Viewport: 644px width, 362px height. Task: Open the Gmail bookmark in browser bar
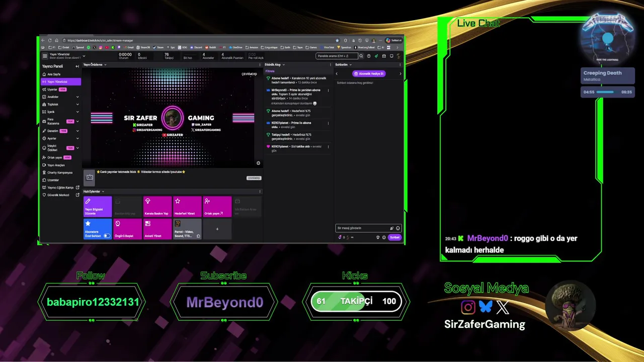(x=129, y=47)
